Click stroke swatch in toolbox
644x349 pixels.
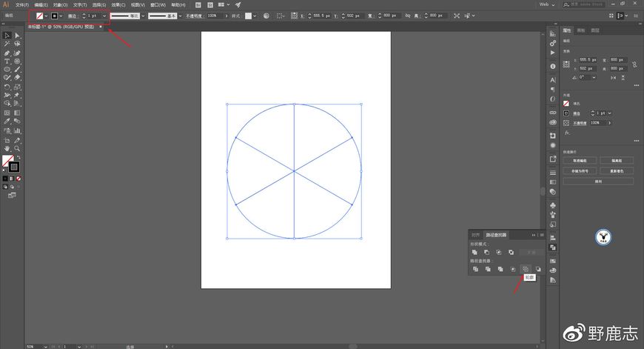coord(14,167)
